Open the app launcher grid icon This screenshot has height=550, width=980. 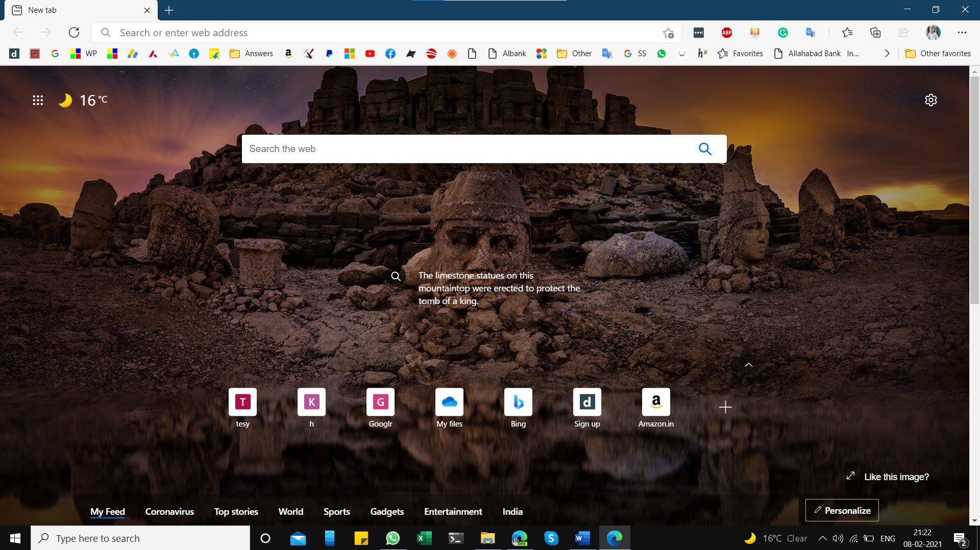click(x=38, y=101)
